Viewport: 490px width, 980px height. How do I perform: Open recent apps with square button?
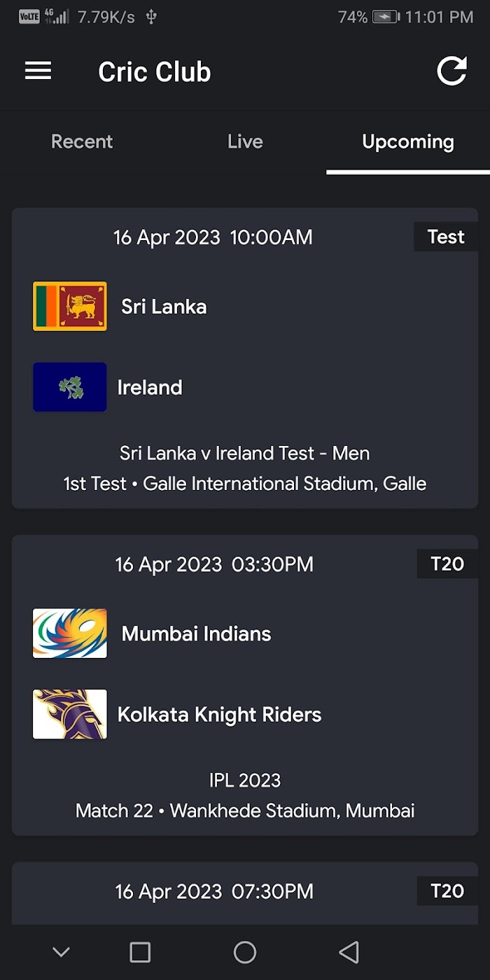(x=140, y=952)
